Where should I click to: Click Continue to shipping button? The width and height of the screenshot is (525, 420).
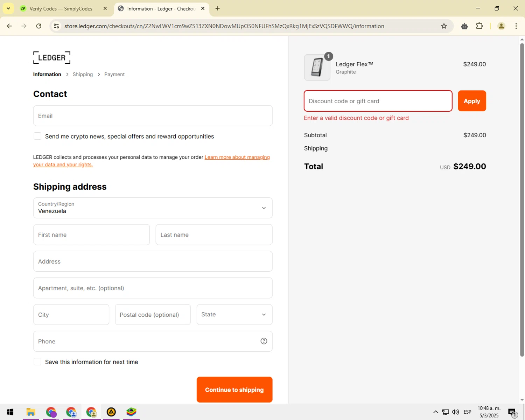point(234,390)
